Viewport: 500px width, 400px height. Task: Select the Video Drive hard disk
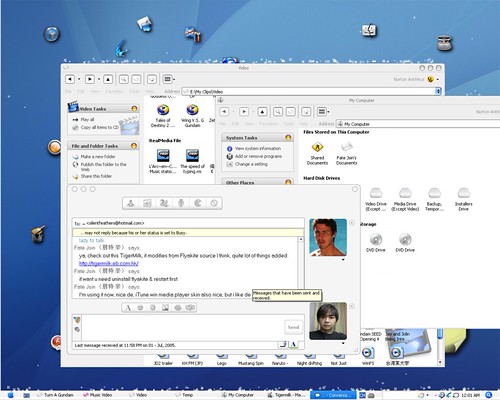point(376,199)
